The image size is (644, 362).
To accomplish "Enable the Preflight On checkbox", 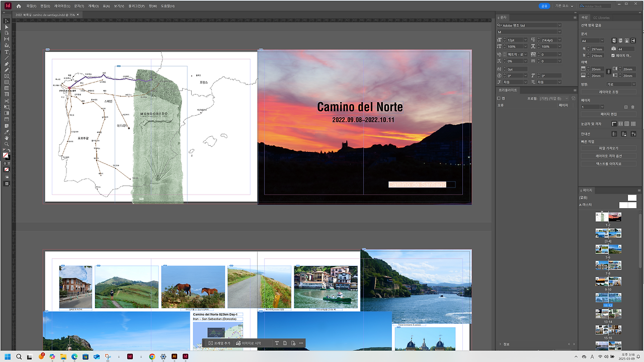I will click(499, 98).
